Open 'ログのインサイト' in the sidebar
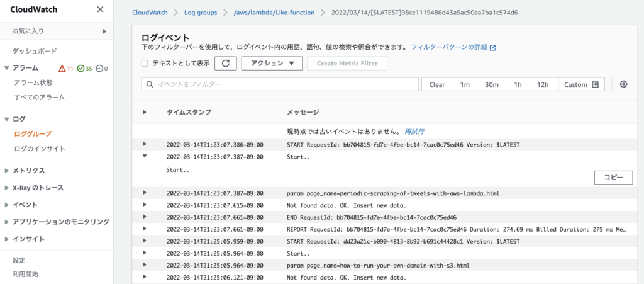Viewport: 644px width, 284px height. 40,149
